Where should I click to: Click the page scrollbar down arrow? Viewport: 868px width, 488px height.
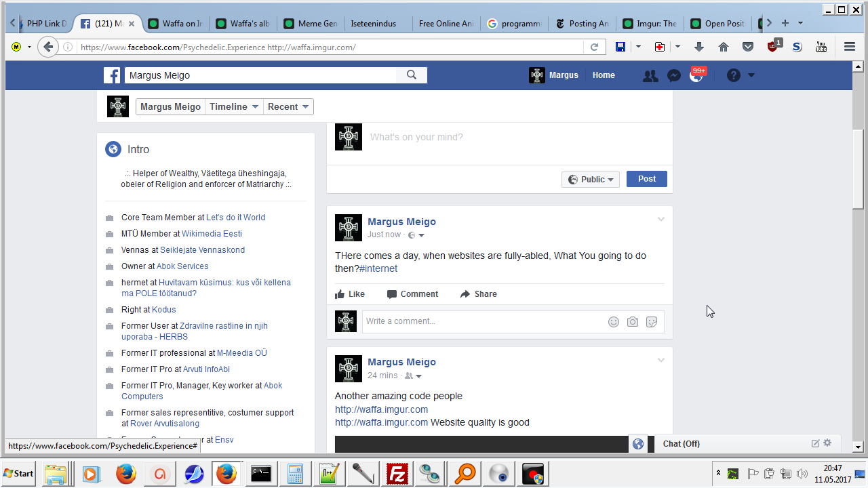[x=857, y=447]
